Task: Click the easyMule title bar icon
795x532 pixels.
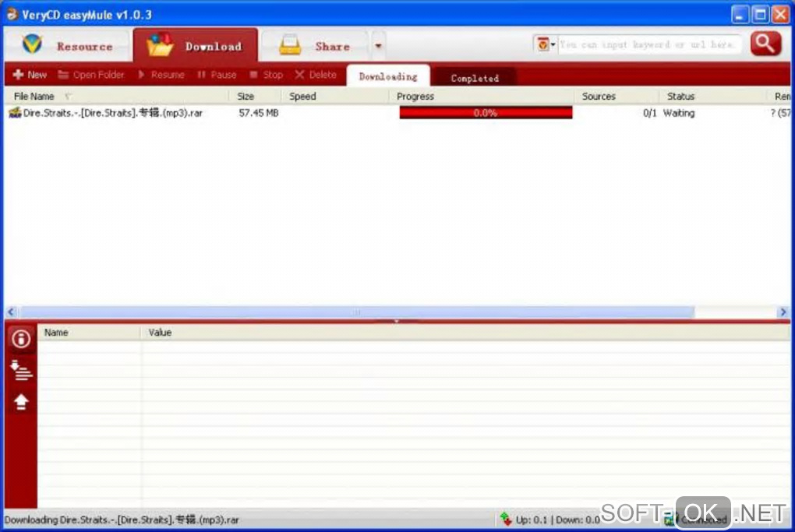Action: pos(12,14)
